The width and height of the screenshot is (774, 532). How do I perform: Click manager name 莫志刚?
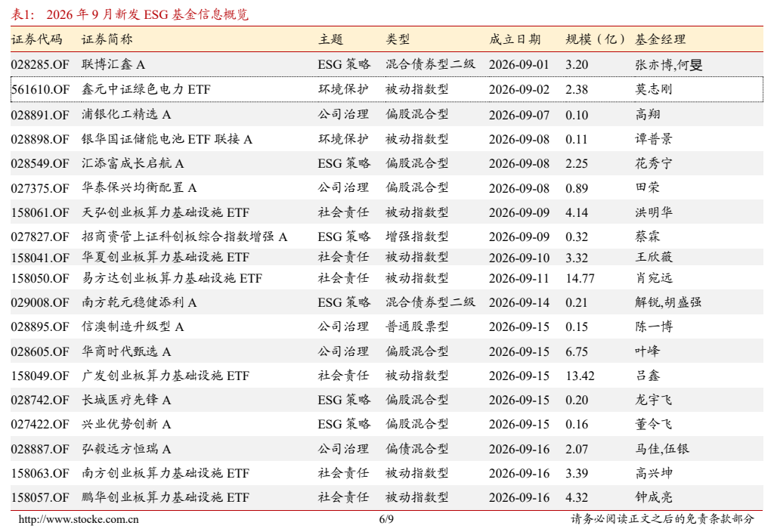point(654,89)
